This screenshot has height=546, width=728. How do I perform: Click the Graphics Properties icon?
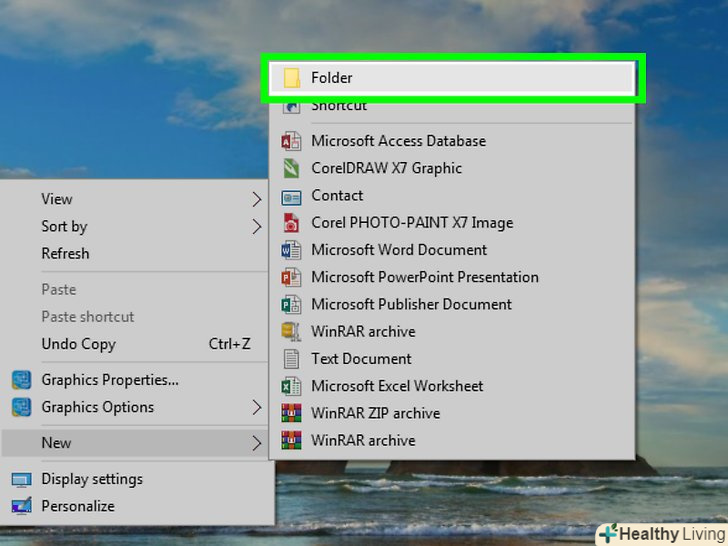tap(21, 380)
